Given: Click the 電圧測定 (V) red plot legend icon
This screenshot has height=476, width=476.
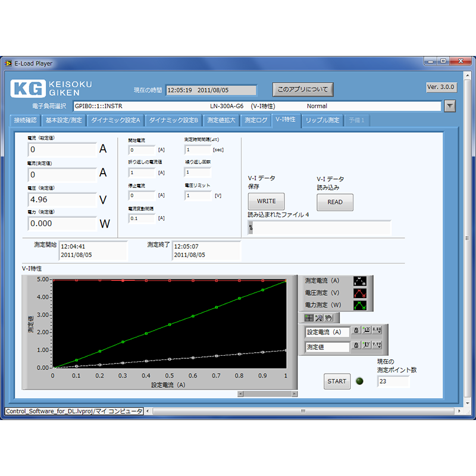Looking at the screenshot, I should (359, 293).
